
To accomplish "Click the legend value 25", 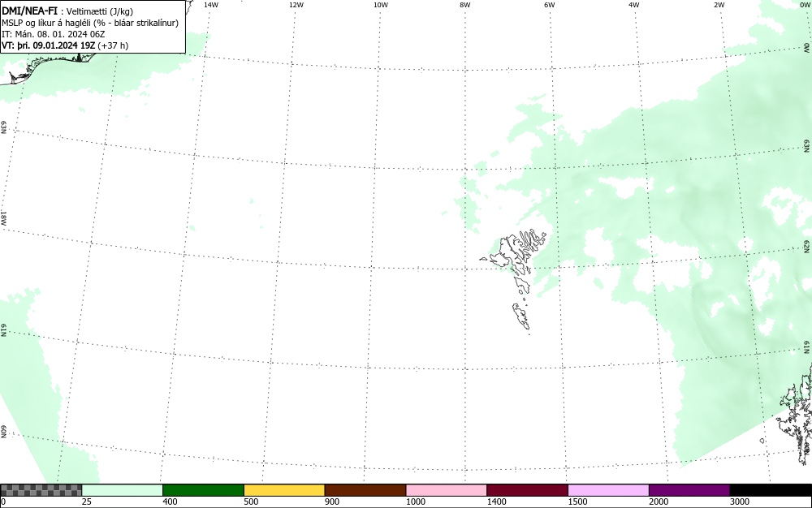I will click(87, 502).
